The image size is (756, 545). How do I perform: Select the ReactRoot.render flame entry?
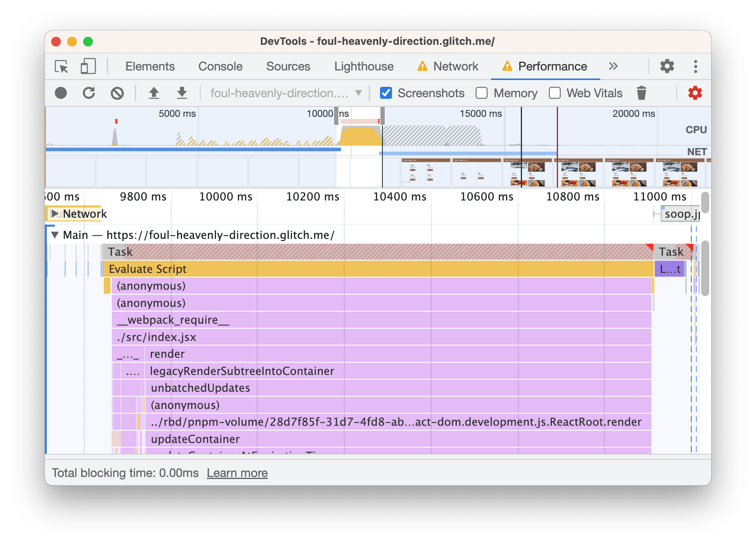(x=398, y=422)
